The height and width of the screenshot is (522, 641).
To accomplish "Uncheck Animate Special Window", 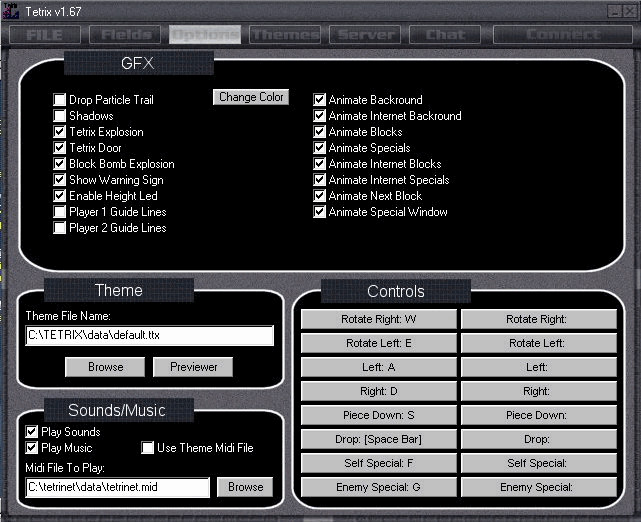I will click(x=319, y=211).
